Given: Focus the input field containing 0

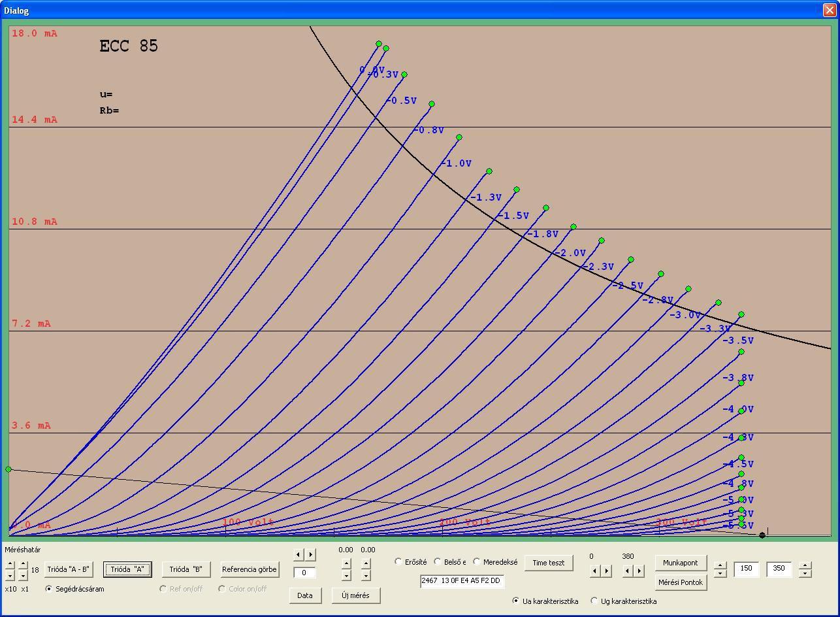Looking at the screenshot, I should point(305,573).
